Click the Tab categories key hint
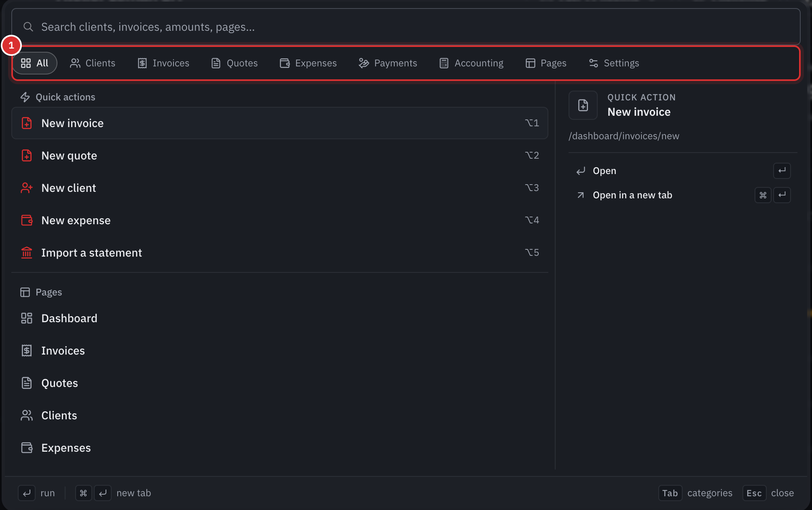Image resolution: width=812 pixels, height=510 pixels. point(696,493)
